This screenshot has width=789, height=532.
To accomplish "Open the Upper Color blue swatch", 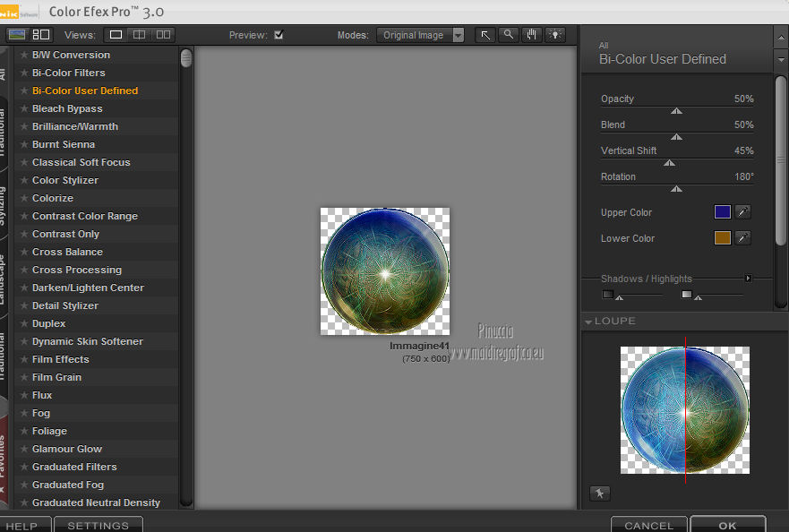I will [722, 212].
